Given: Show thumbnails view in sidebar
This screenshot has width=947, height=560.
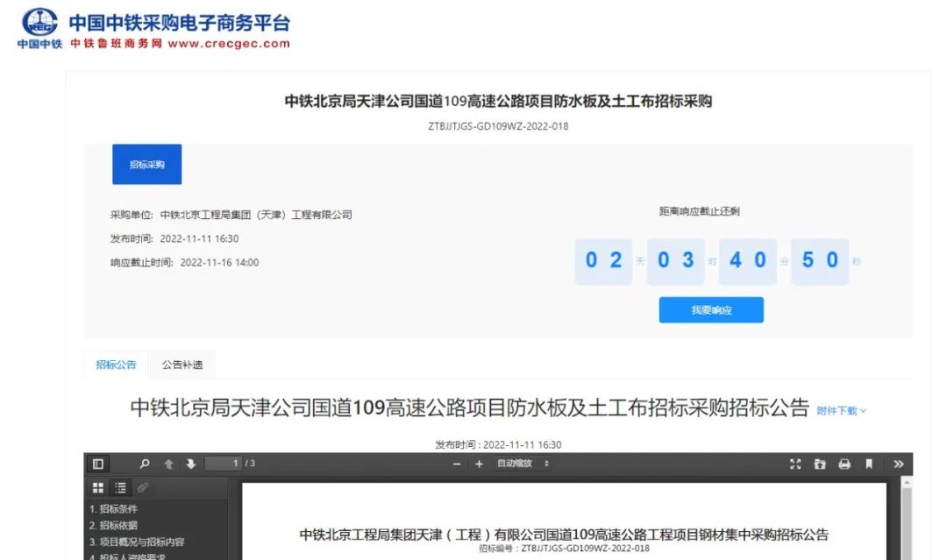Looking at the screenshot, I should [x=98, y=487].
